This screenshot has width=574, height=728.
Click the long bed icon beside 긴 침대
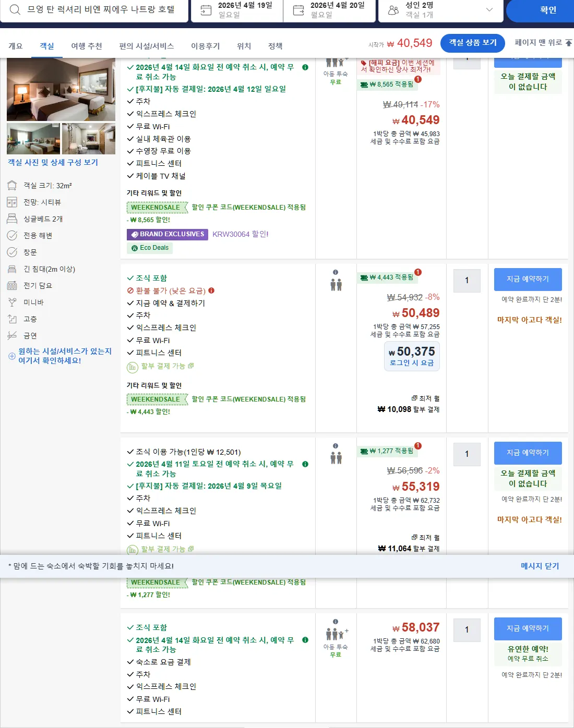click(12, 269)
